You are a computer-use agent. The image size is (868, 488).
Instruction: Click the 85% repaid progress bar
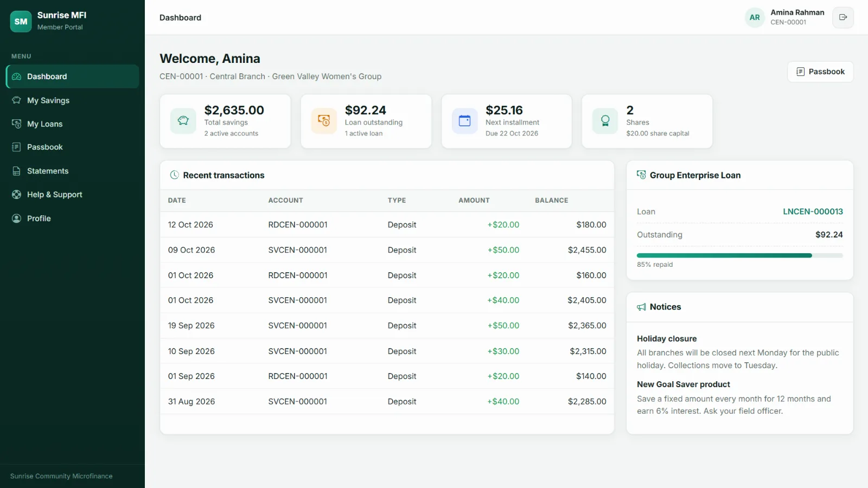click(x=740, y=255)
